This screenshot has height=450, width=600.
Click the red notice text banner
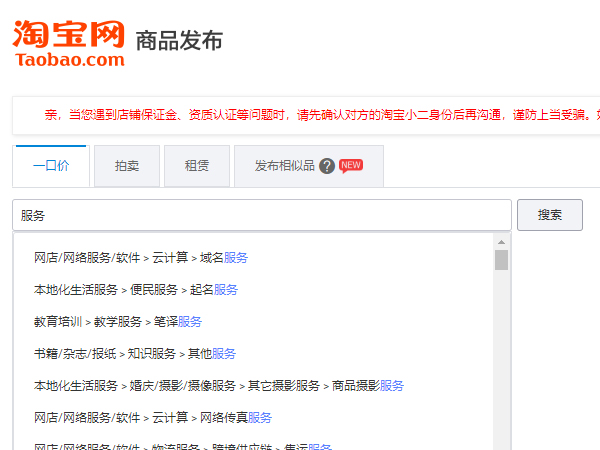point(310,115)
